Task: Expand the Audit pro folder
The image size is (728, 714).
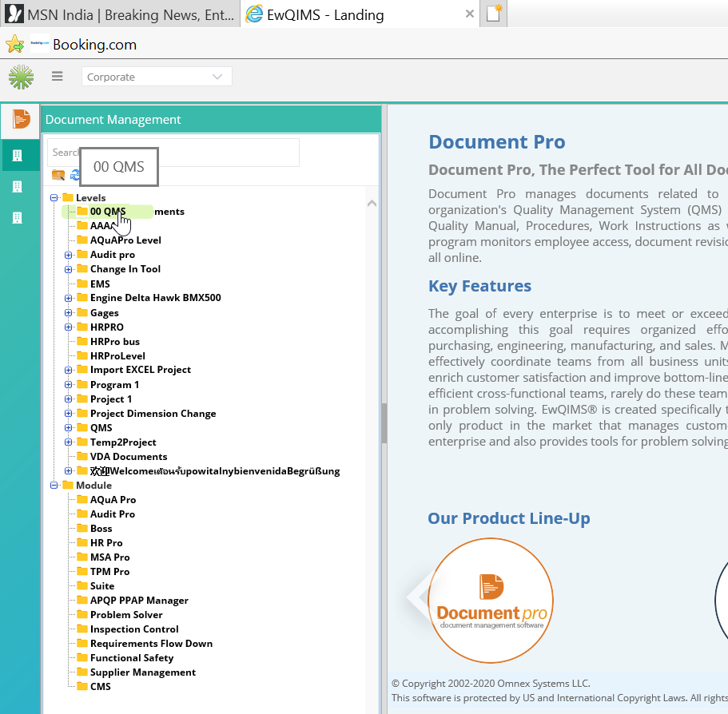Action: 68,255
